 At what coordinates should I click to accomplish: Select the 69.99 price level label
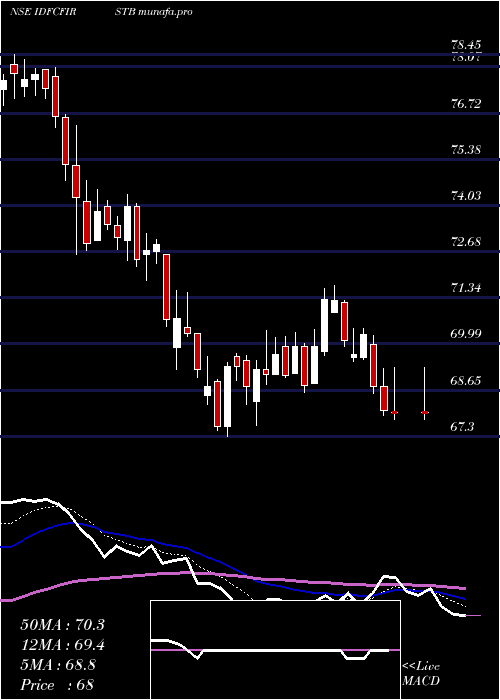point(466,333)
